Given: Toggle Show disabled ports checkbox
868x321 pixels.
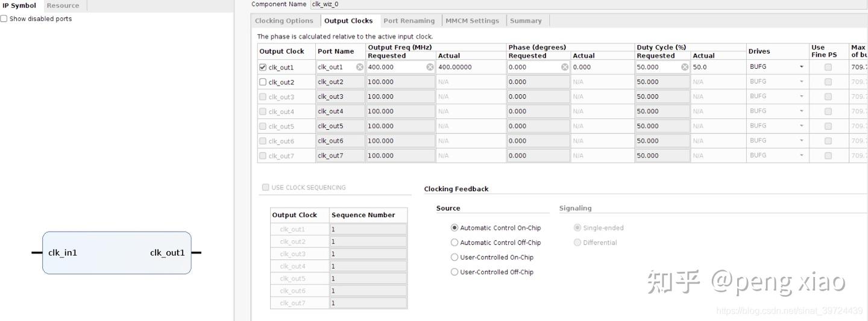Looking at the screenshot, I should click(x=4, y=19).
